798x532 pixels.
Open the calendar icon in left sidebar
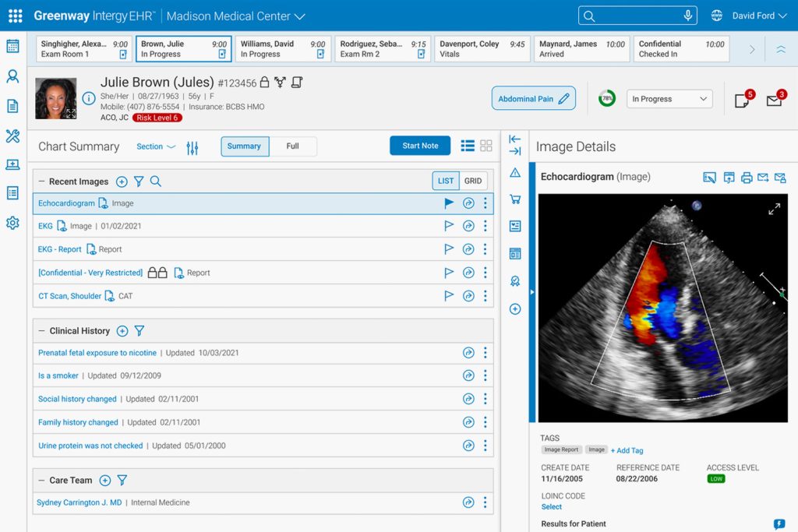[x=12, y=46]
